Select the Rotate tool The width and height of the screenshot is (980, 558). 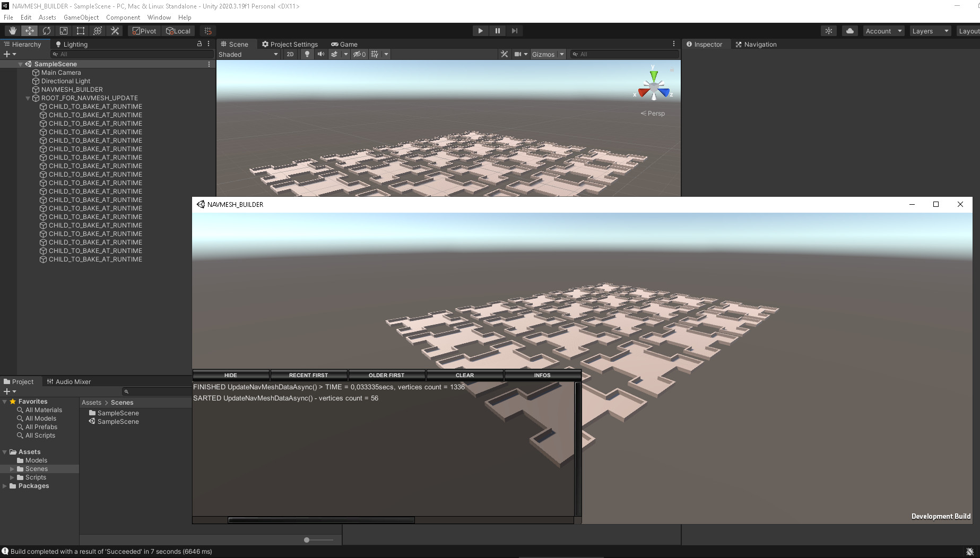click(x=46, y=30)
